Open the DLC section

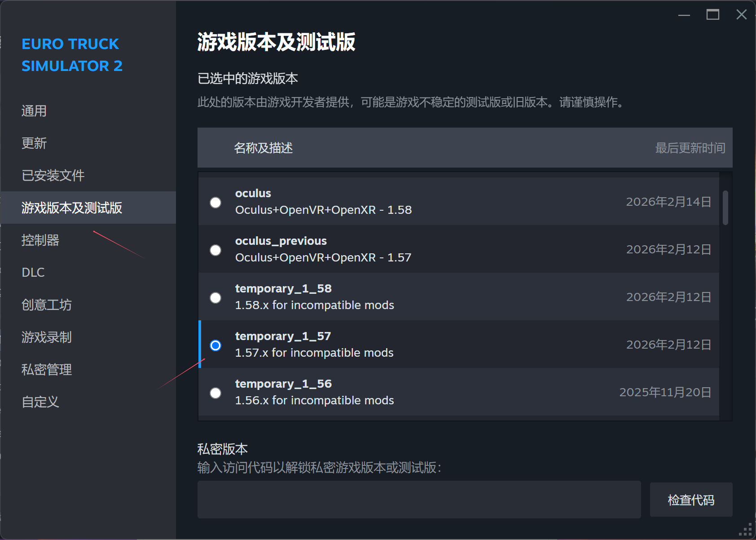33,272
